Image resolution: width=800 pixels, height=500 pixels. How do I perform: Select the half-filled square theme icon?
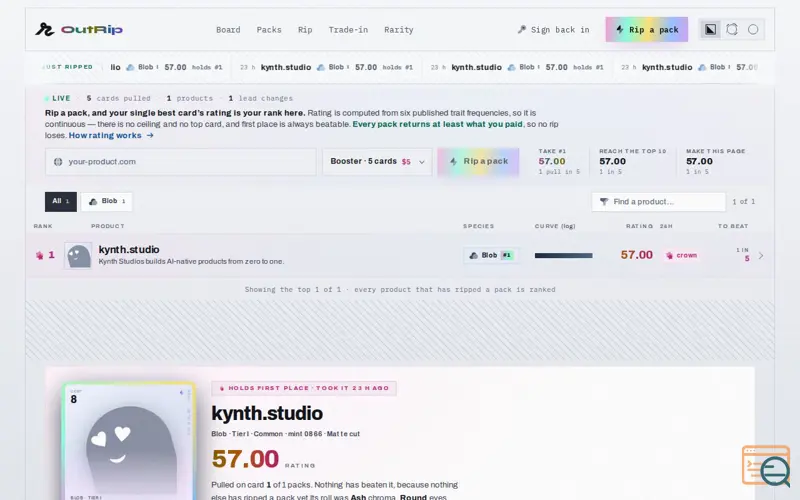(710, 30)
